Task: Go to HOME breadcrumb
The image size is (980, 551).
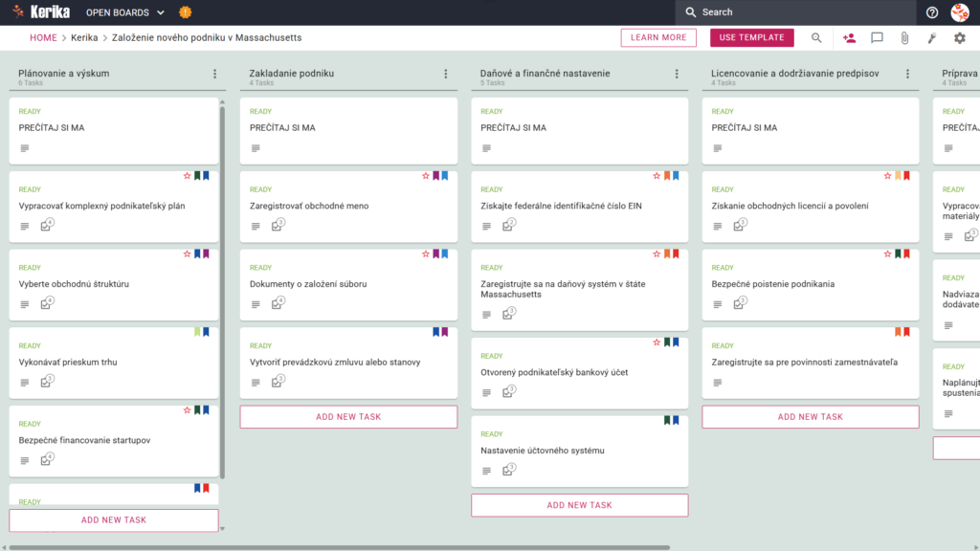Action: (43, 37)
